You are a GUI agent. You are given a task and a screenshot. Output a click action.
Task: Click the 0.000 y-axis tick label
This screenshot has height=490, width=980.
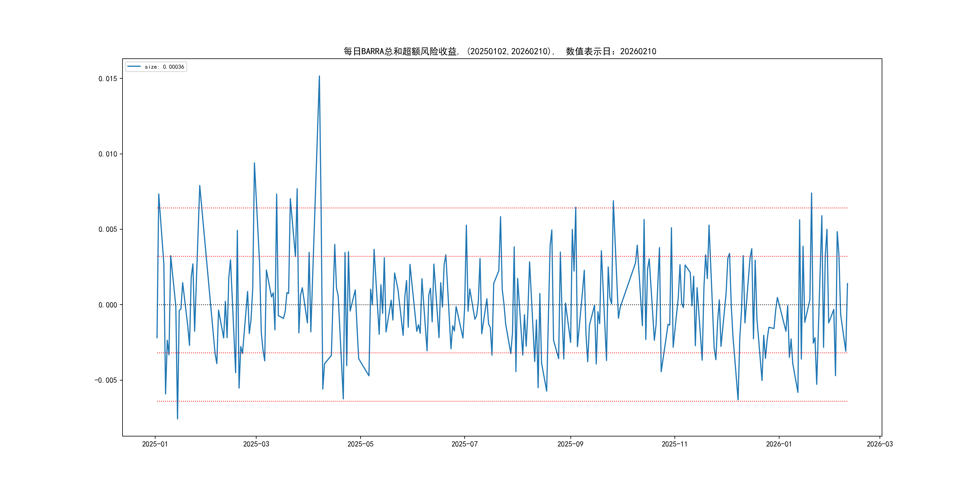pyautogui.click(x=108, y=305)
